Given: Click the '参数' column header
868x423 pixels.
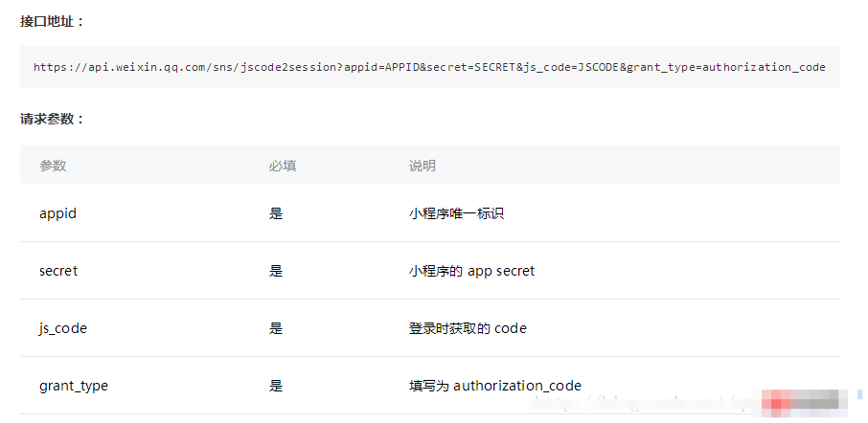Looking at the screenshot, I should (53, 166).
